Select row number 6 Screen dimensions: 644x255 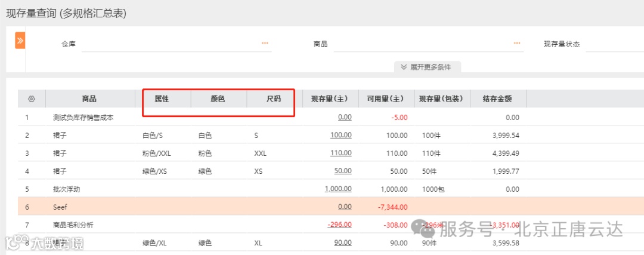pyautogui.click(x=27, y=207)
